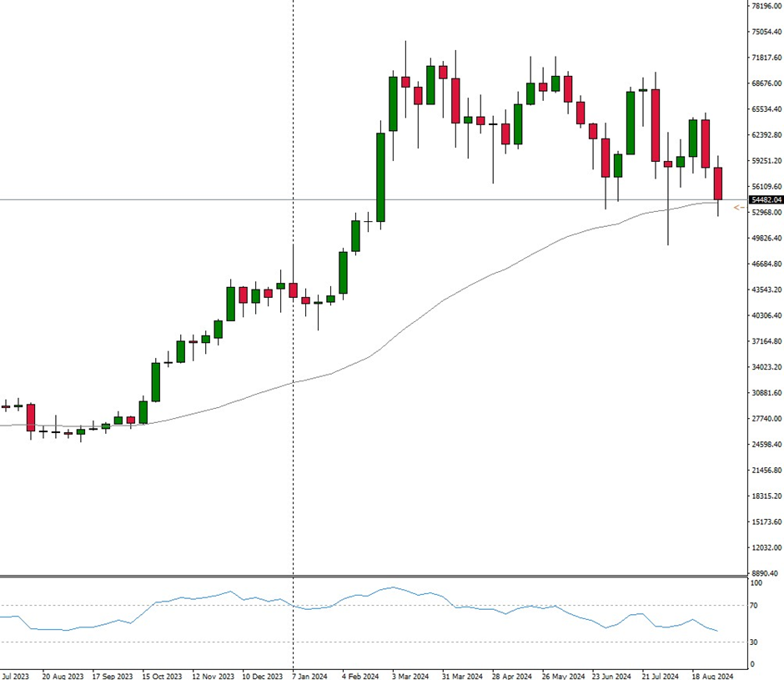The width and height of the screenshot is (784, 680).
Task: Click the 3 Mar 2024 date label
Action: [410, 676]
